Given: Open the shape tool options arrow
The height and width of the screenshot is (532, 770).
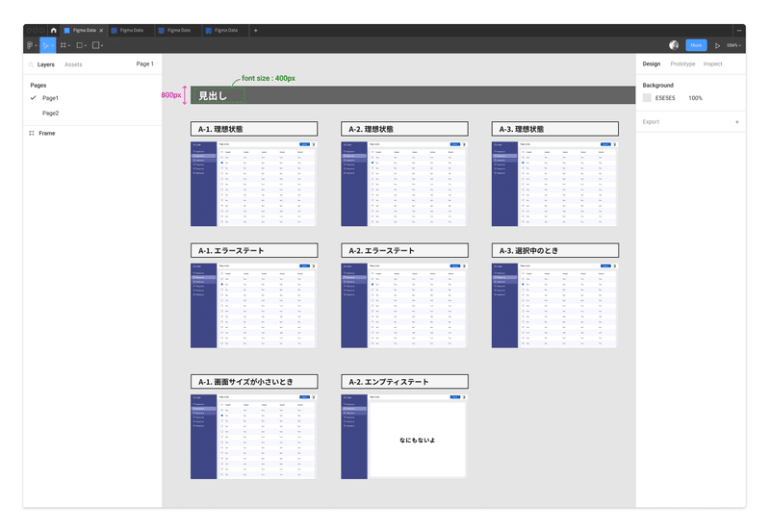Looking at the screenshot, I should [85, 45].
